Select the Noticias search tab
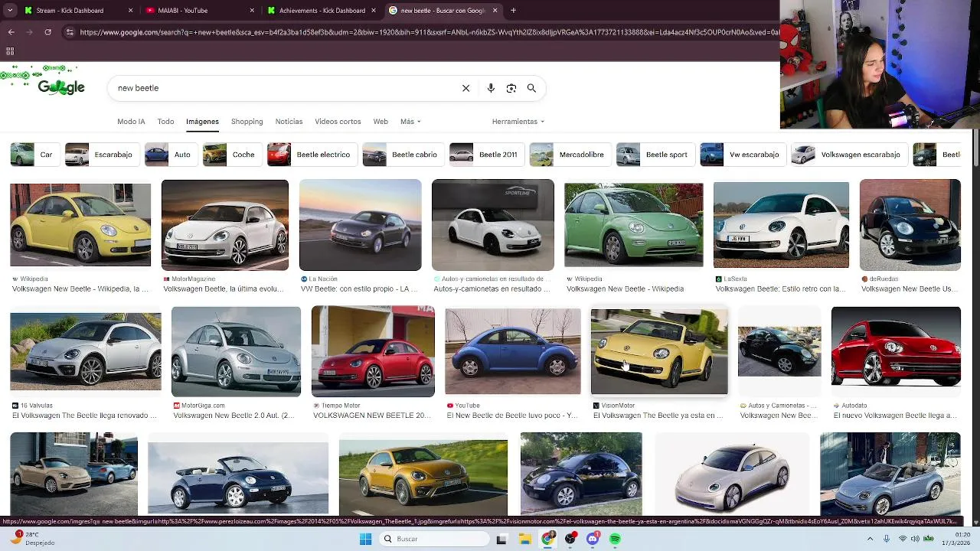Viewport: 980px width, 551px height. click(x=289, y=122)
